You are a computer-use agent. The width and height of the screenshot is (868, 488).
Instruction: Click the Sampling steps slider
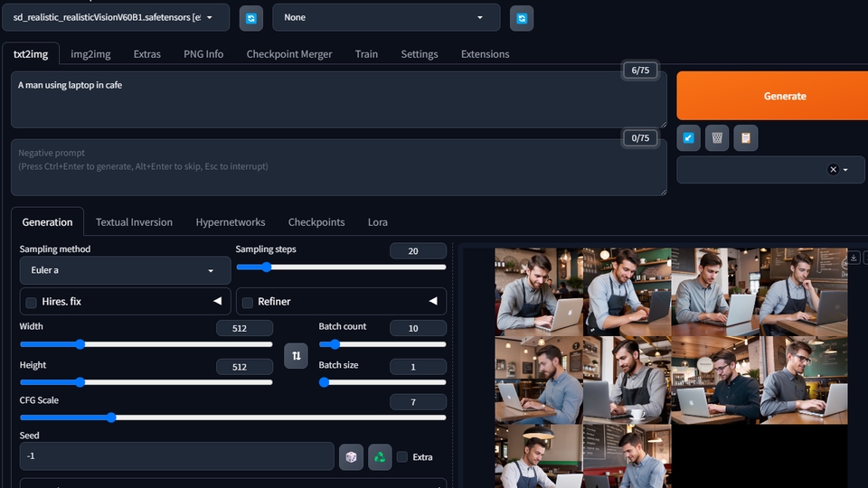point(341,267)
